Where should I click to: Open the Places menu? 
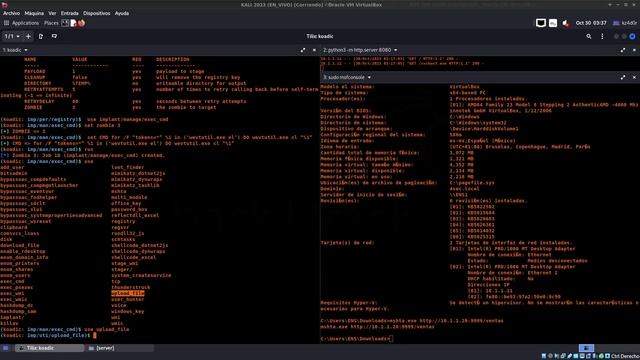(51, 23)
